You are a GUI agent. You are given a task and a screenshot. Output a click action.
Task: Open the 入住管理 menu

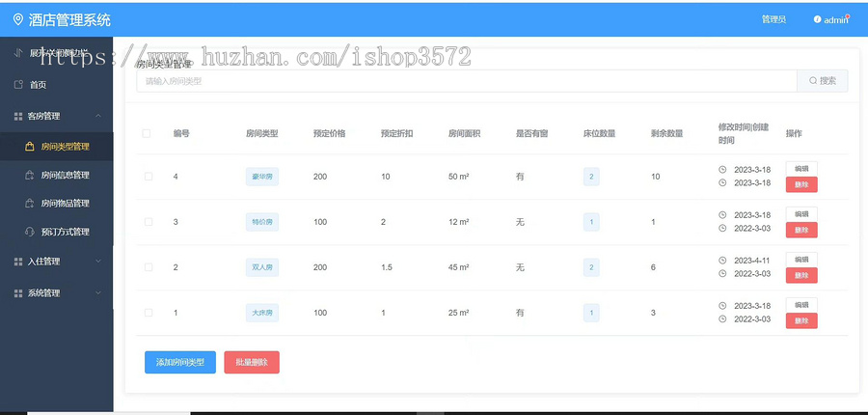pyautogui.click(x=57, y=262)
